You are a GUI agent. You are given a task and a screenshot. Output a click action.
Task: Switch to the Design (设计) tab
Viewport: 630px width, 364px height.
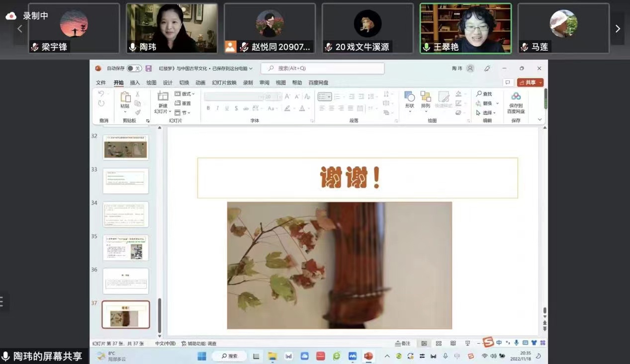[x=168, y=82]
